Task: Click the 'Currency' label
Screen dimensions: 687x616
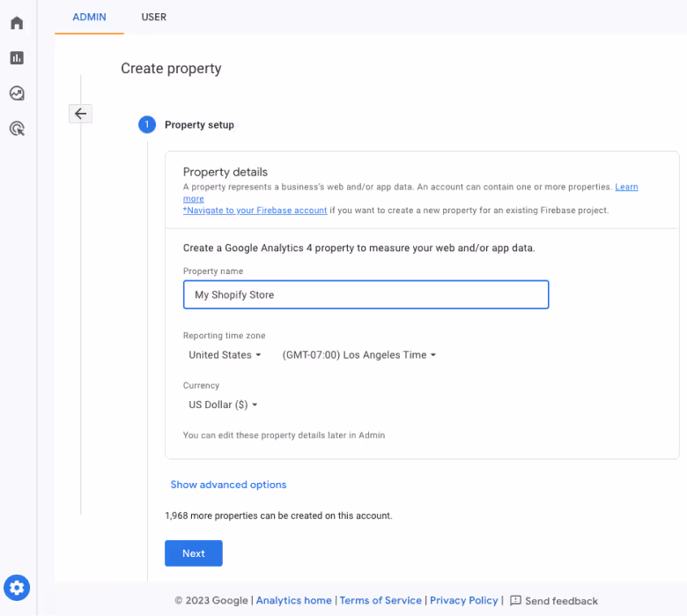Action: (201, 386)
